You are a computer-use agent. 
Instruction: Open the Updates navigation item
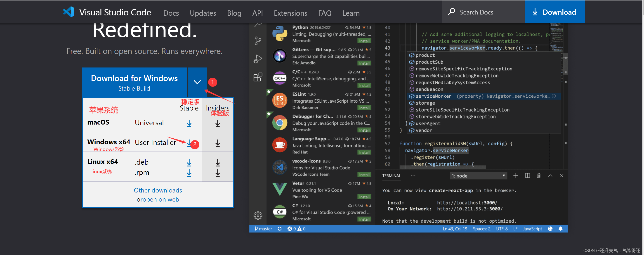(203, 13)
